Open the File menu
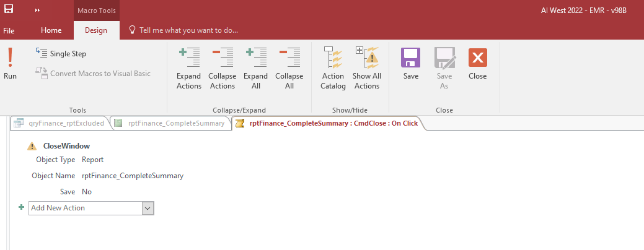644x250 pixels. pyautogui.click(x=9, y=31)
